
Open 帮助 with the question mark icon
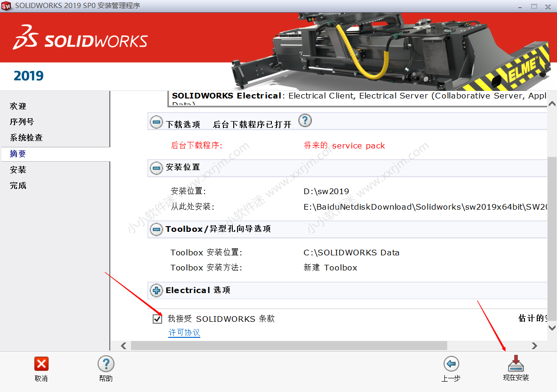coord(106,364)
